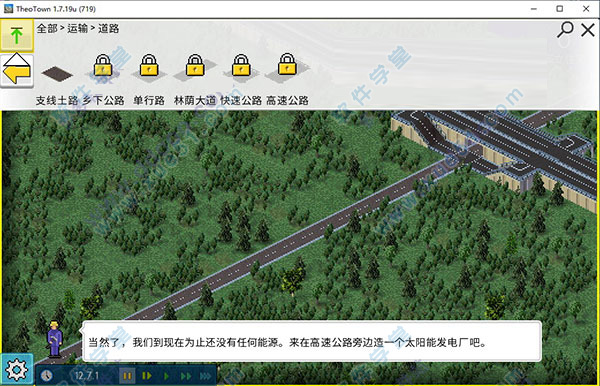Click the tutorial dialog speech bubble
This screenshot has width=600, height=386.
tap(312, 342)
